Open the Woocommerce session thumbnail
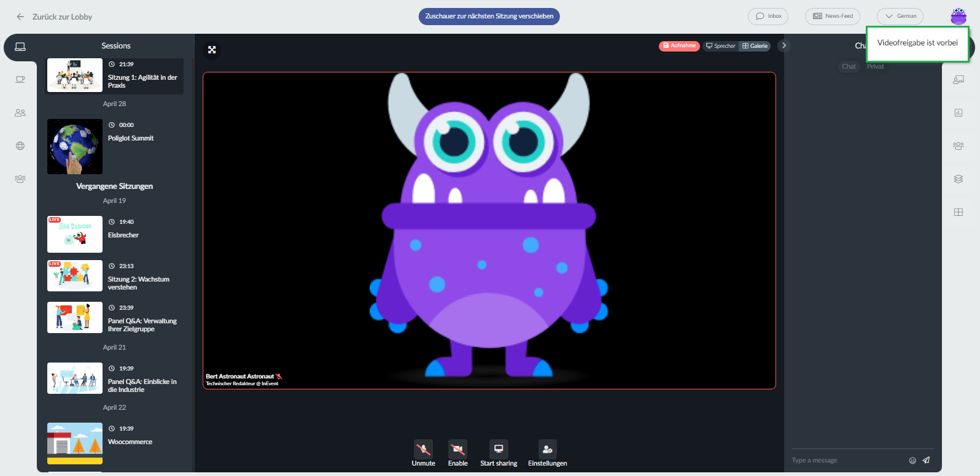 pyautogui.click(x=75, y=443)
